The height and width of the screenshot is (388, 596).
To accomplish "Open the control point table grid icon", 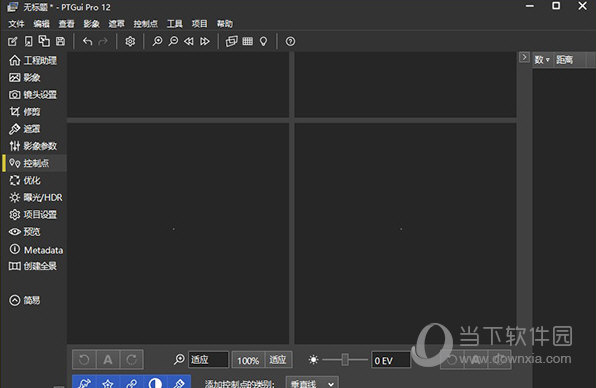I will pos(247,41).
